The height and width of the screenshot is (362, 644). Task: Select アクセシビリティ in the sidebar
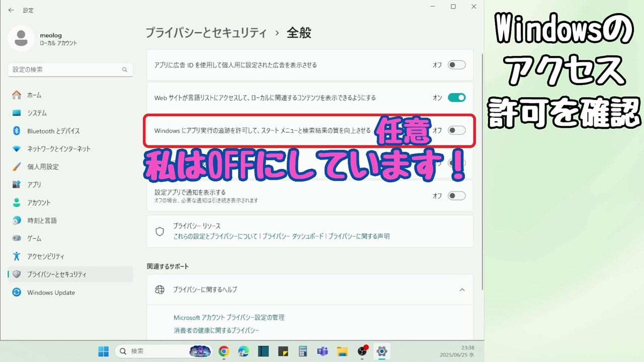70,256
